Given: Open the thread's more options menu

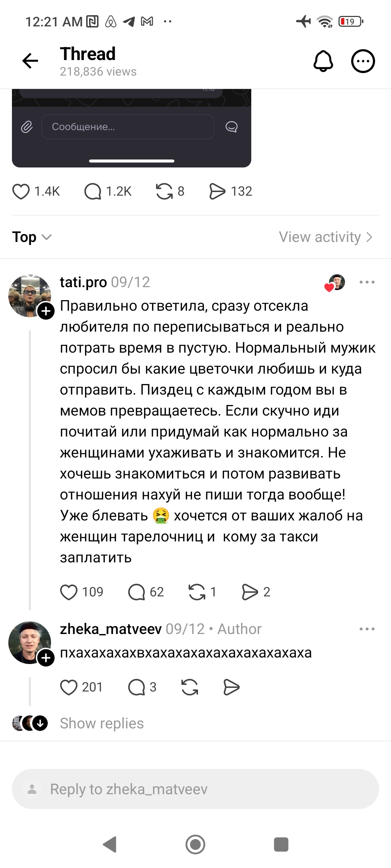Looking at the screenshot, I should 363,61.
